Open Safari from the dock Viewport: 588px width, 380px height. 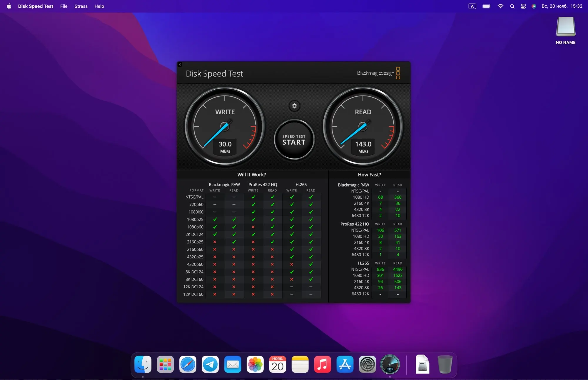point(188,364)
